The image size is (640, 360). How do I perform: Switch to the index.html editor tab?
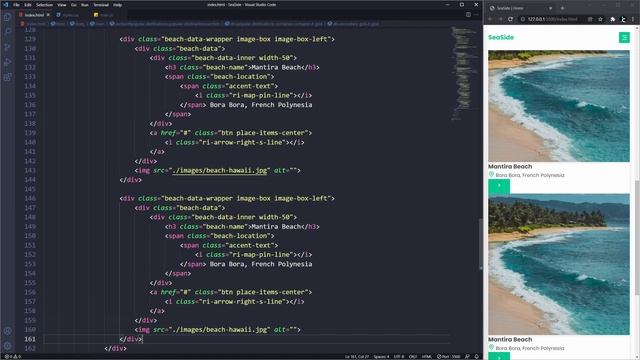coord(34,15)
